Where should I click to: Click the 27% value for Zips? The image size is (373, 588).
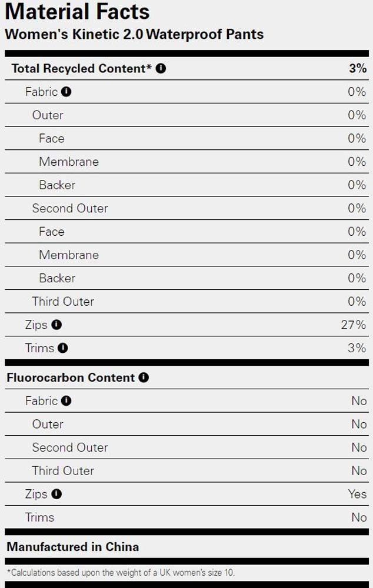353,325
